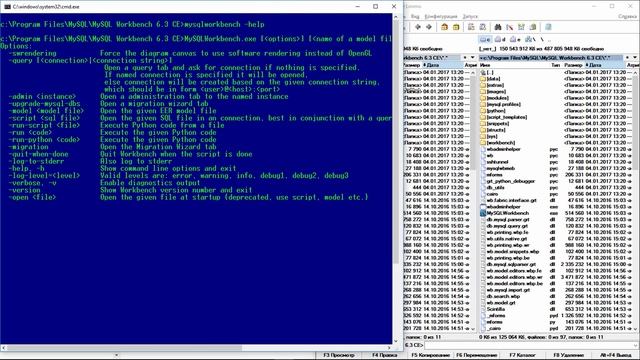Open the Конфигурация menu
This screenshot has width=640, height=360.
(440, 16)
